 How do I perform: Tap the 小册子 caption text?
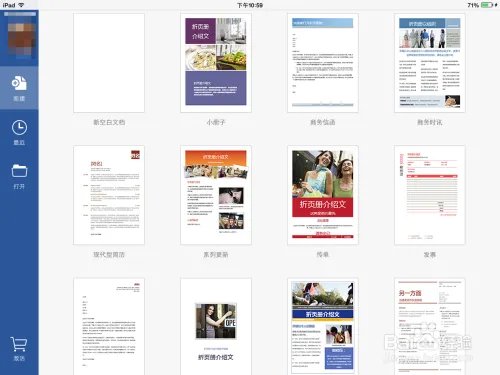pyautogui.click(x=216, y=122)
